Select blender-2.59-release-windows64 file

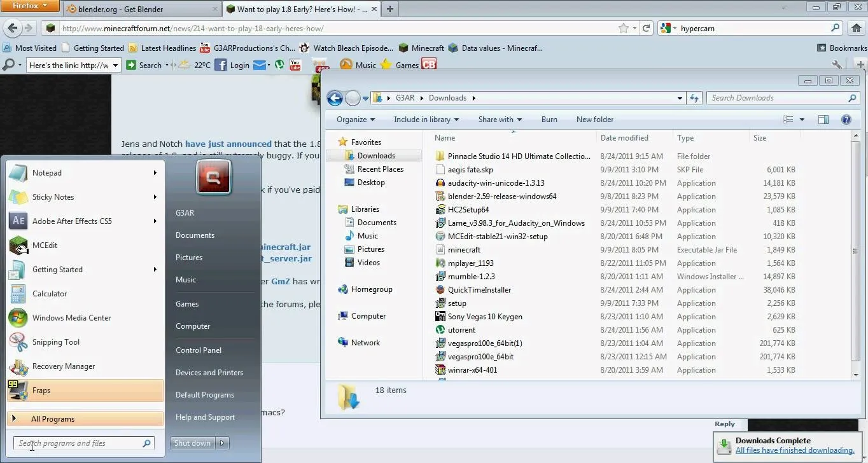click(501, 197)
